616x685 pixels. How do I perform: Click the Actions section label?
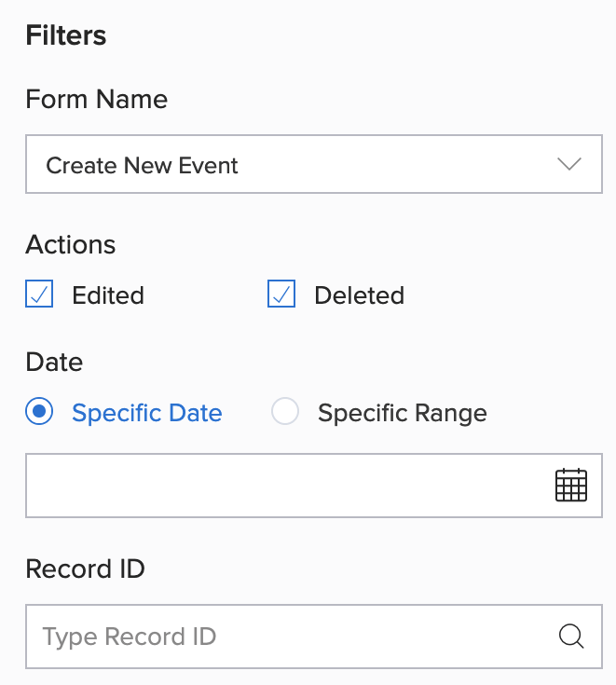coord(71,244)
